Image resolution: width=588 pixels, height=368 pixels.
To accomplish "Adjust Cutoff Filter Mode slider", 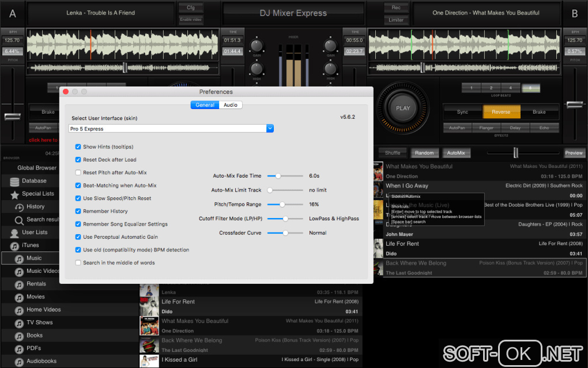I will [x=285, y=219].
